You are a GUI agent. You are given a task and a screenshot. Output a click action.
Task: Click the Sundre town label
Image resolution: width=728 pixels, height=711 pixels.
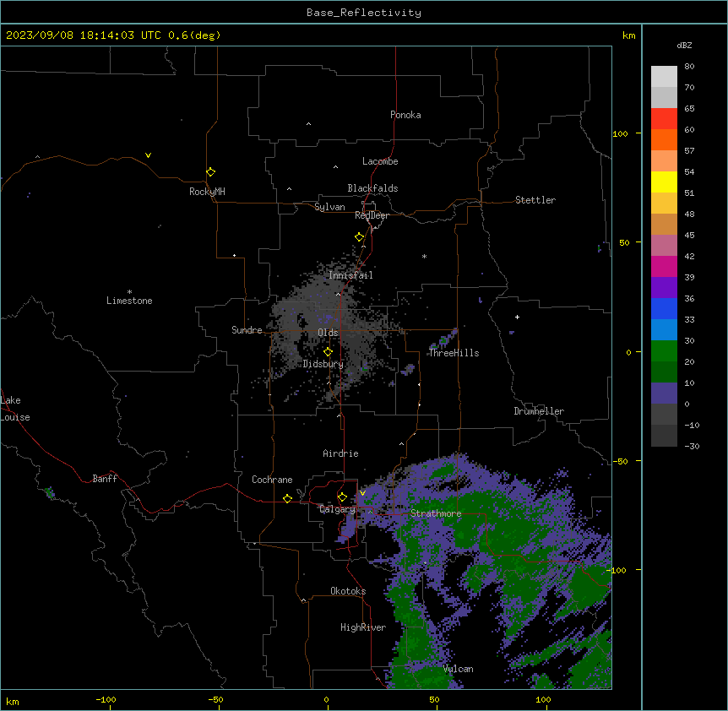pyautogui.click(x=247, y=330)
